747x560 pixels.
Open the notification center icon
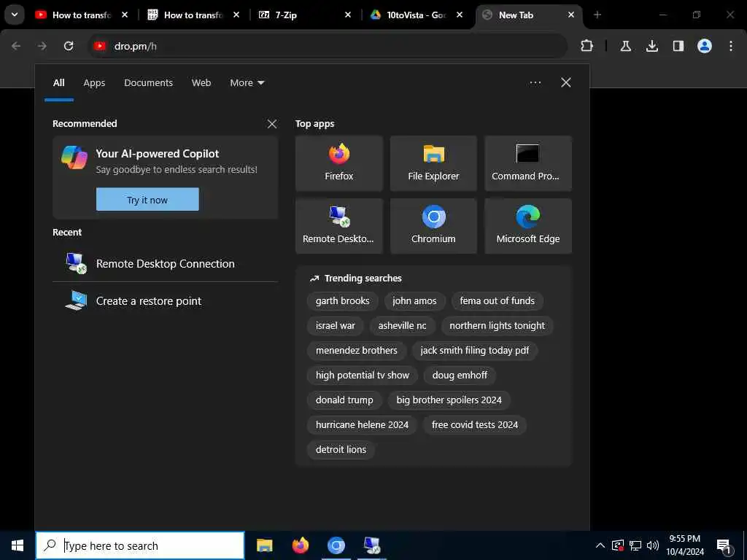tap(724, 545)
